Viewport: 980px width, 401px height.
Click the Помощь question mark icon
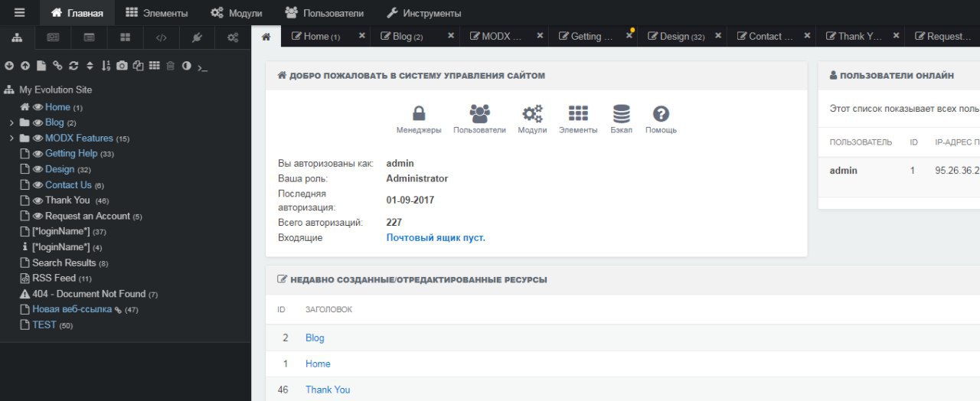pyautogui.click(x=661, y=115)
